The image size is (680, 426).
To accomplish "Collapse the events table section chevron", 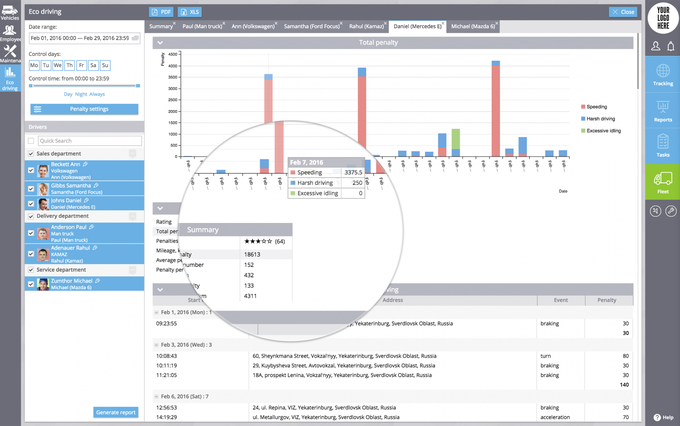I will (161, 290).
